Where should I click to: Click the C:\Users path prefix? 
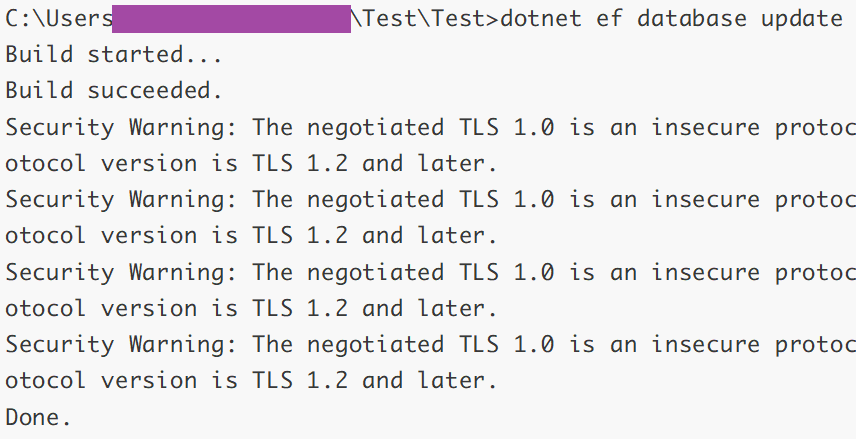(x=58, y=18)
